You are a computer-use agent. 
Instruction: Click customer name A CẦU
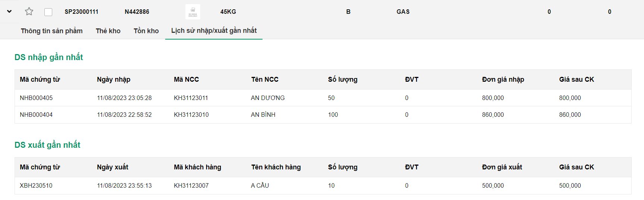click(260, 185)
